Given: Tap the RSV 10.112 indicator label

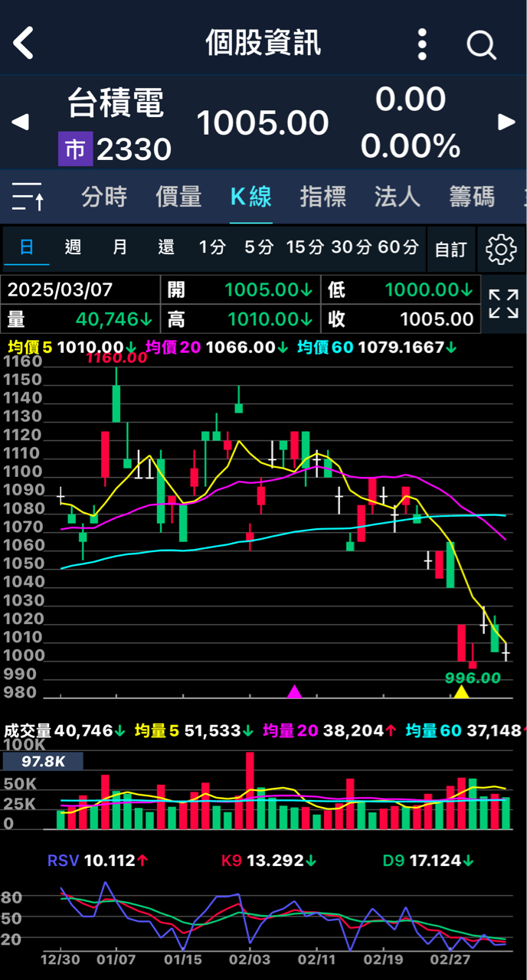Looking at the screenshot, I should coord(98,861).
